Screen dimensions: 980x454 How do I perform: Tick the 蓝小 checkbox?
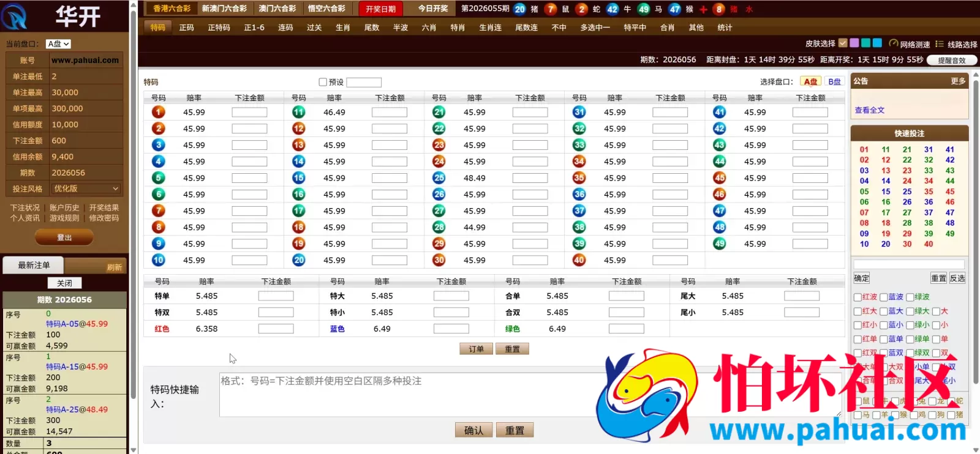pyautogui.click(x=884, y=326)
